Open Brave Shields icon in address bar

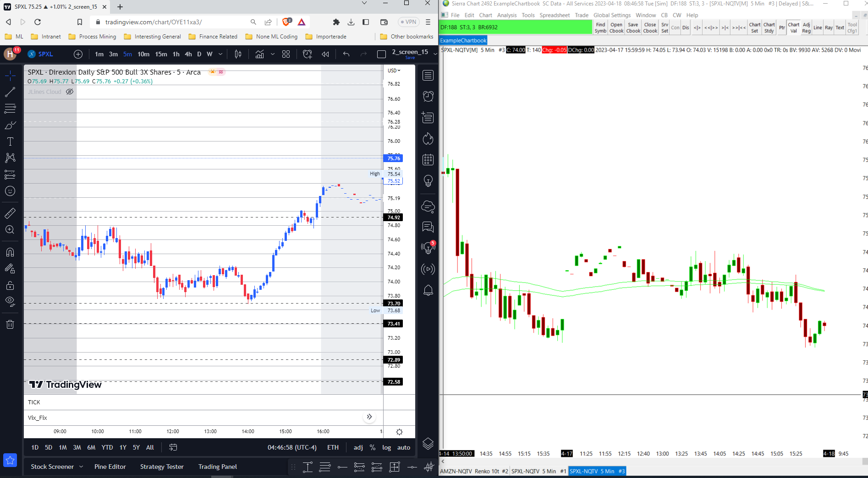(x=287, y=22)
